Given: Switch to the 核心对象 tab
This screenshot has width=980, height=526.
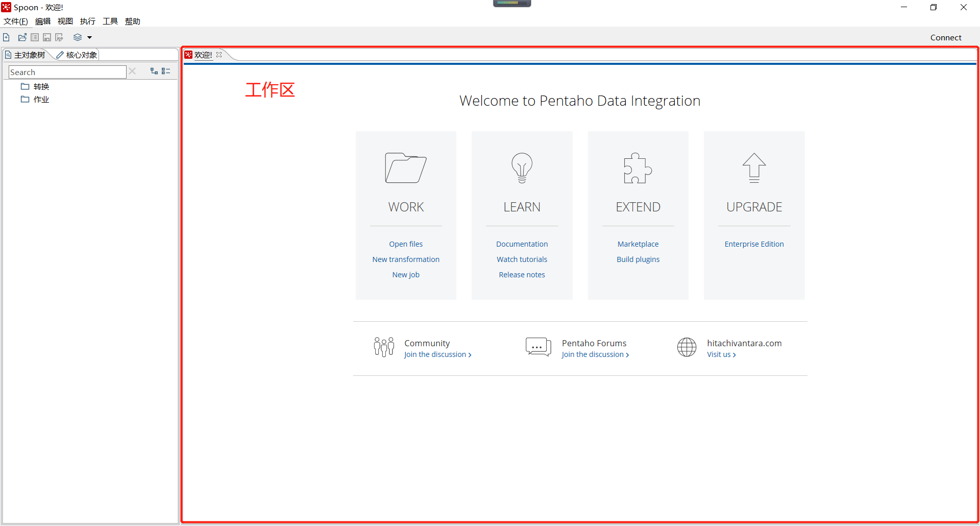Looking at the screenshot, I should tap(77, 55).
